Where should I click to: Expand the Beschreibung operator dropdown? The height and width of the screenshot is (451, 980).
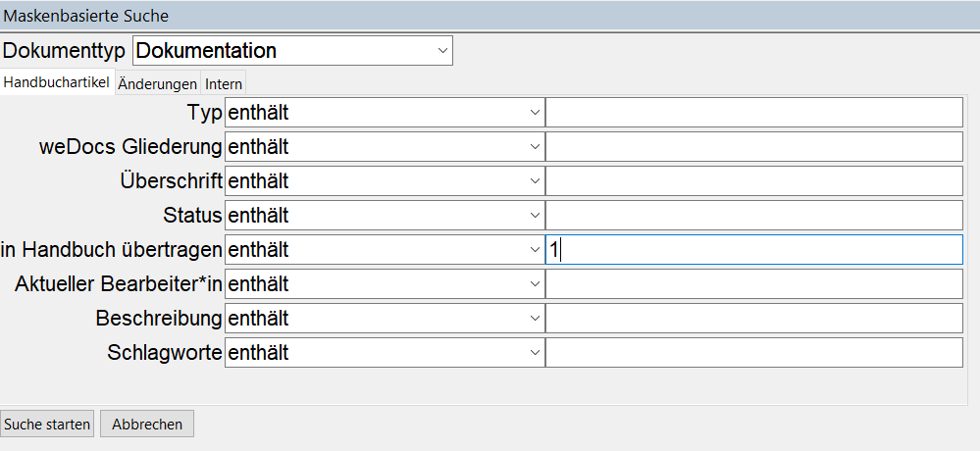click(385, 319)
